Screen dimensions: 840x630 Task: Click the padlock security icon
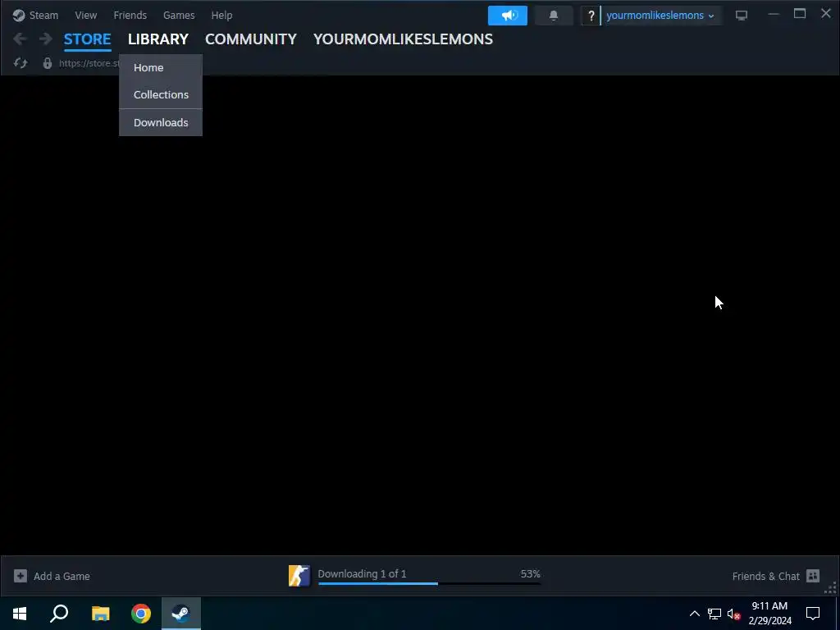[x=47, y=63]
